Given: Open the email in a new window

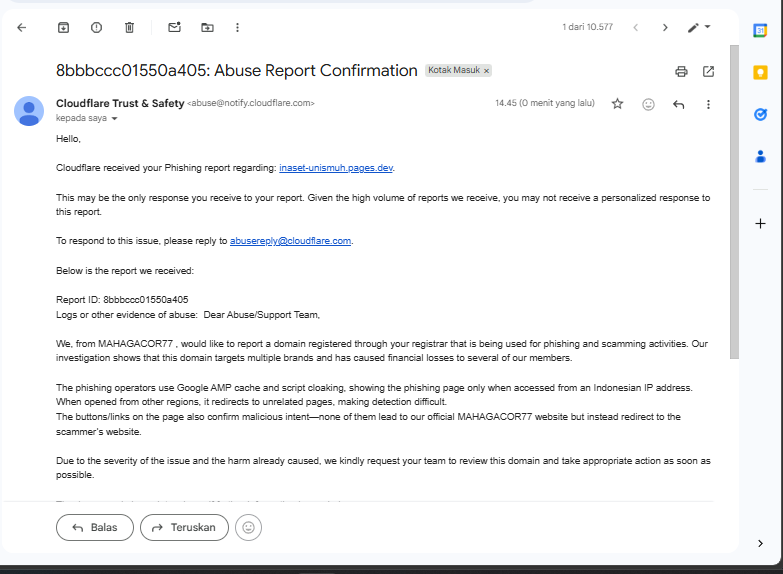Looking at the screenshot, I should (x=708, y=71).
